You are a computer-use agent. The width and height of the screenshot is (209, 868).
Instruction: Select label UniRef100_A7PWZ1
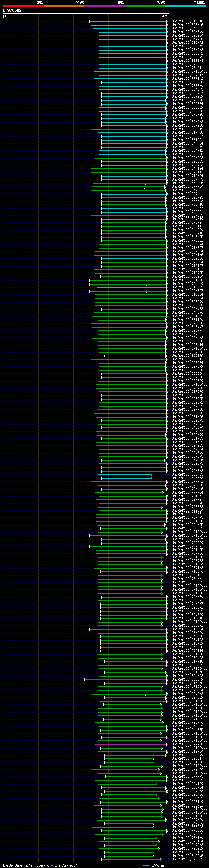187,514
